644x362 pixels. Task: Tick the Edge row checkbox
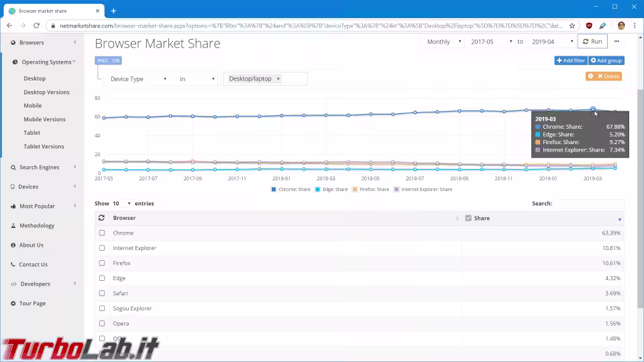coord(102,278)
